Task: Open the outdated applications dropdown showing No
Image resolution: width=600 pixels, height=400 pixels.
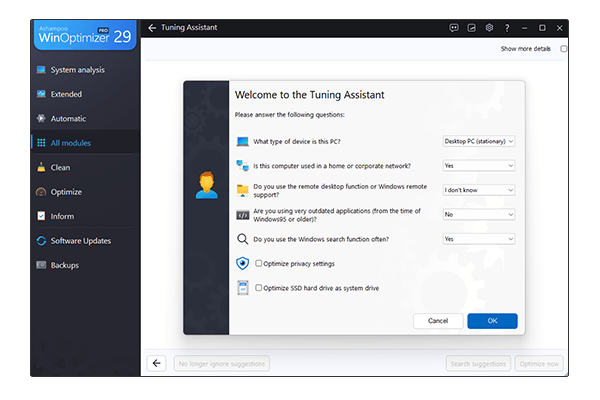Action: tap(478, 214)
